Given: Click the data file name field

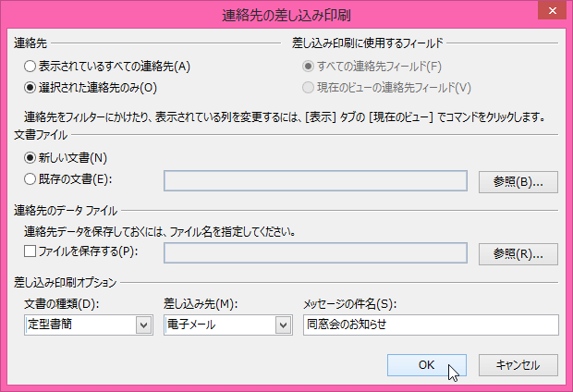Looking at the screenshot, I should pos(315,252).
